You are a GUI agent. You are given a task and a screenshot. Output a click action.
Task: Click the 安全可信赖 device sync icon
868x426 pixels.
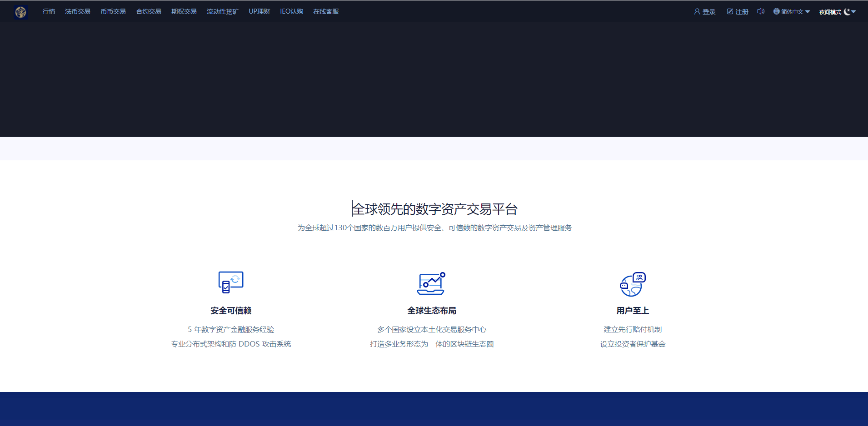click(x=231, y=282)
